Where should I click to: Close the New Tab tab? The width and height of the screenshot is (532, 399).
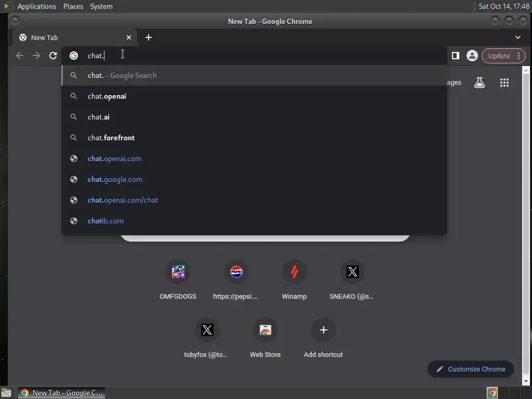(129, 37)
